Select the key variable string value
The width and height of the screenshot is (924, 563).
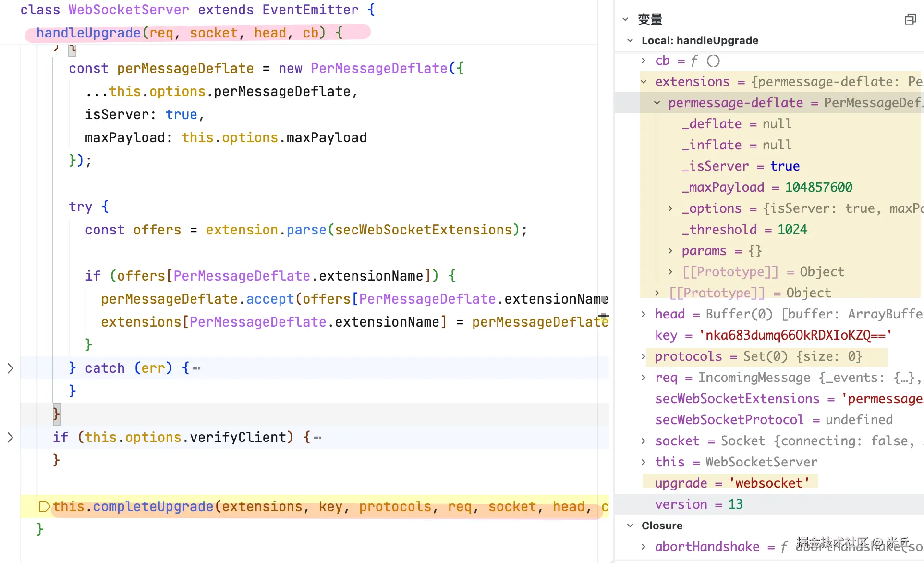click(x=795, y=335)
